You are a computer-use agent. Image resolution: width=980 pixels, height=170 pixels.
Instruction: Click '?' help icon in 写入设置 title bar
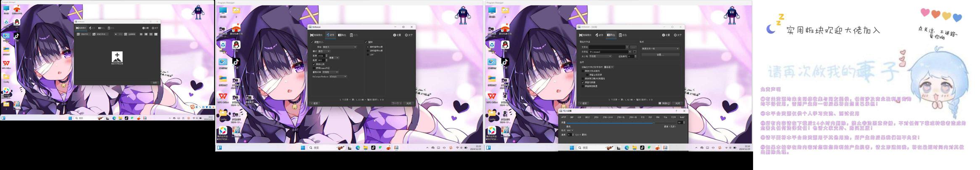click(x=676, y=111)
